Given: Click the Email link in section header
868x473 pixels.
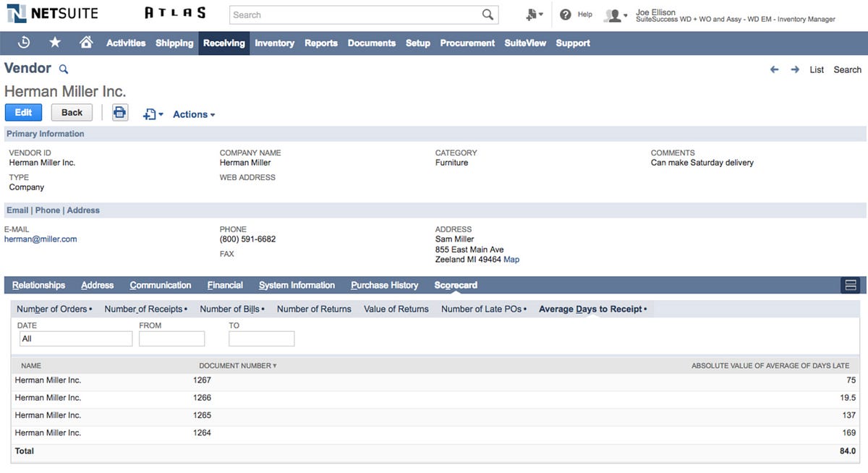Looking at the screenshot, I should tap(17, 210).
